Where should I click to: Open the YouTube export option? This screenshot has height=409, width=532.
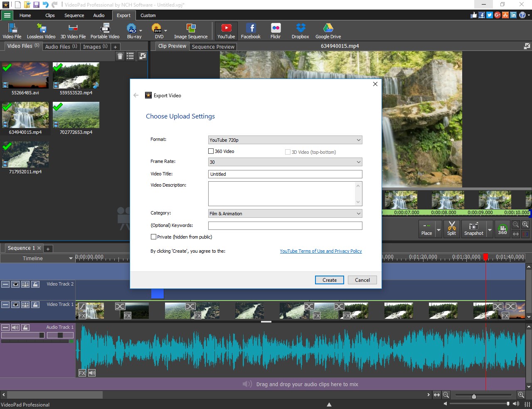(226, 30)
